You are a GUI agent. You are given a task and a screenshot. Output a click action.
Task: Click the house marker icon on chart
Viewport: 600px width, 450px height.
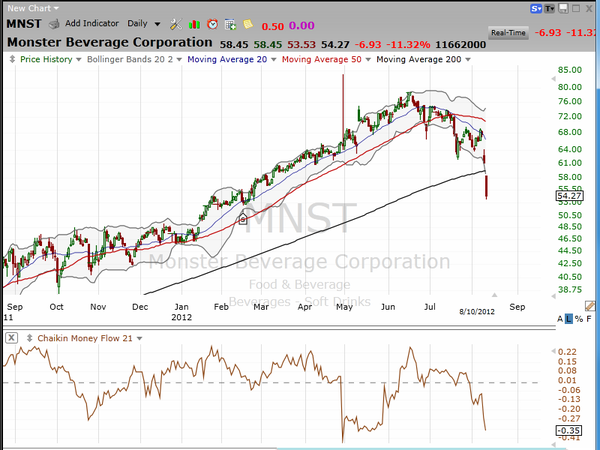click(241, 217)
